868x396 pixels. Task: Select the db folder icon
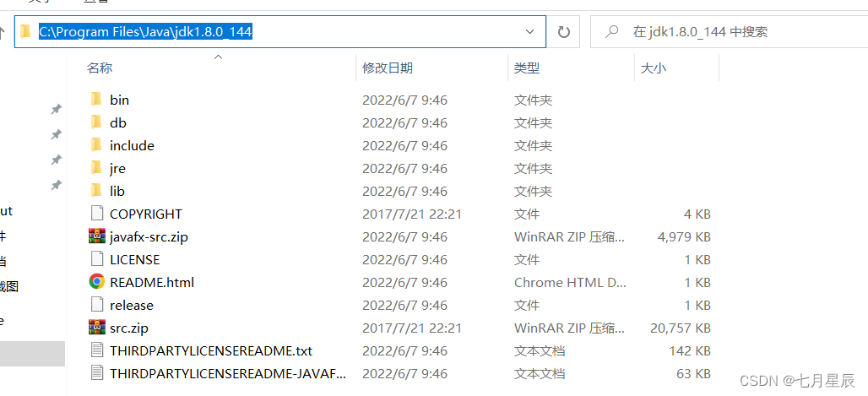point(96,122)
